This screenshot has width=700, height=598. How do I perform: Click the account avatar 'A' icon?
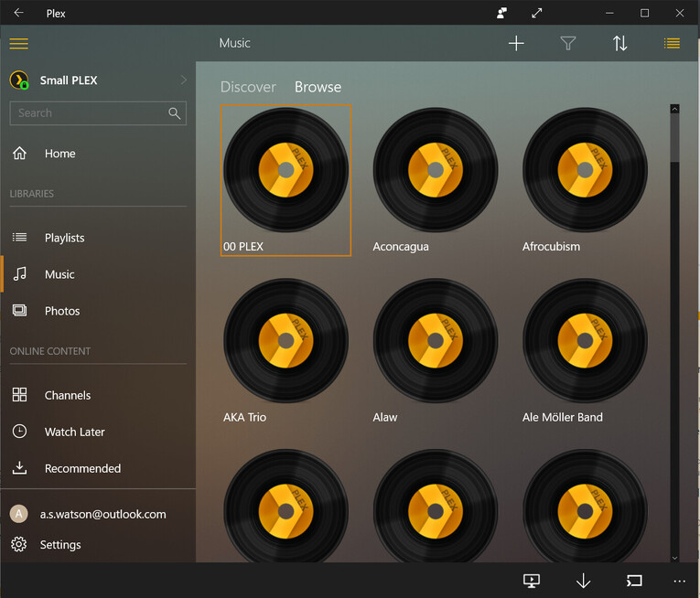click(18, 514)
